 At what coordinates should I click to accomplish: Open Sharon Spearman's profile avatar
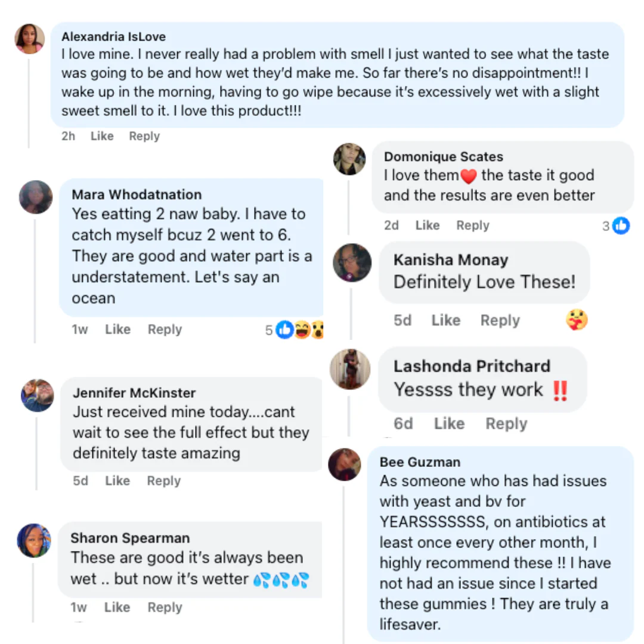coord(34,540)
